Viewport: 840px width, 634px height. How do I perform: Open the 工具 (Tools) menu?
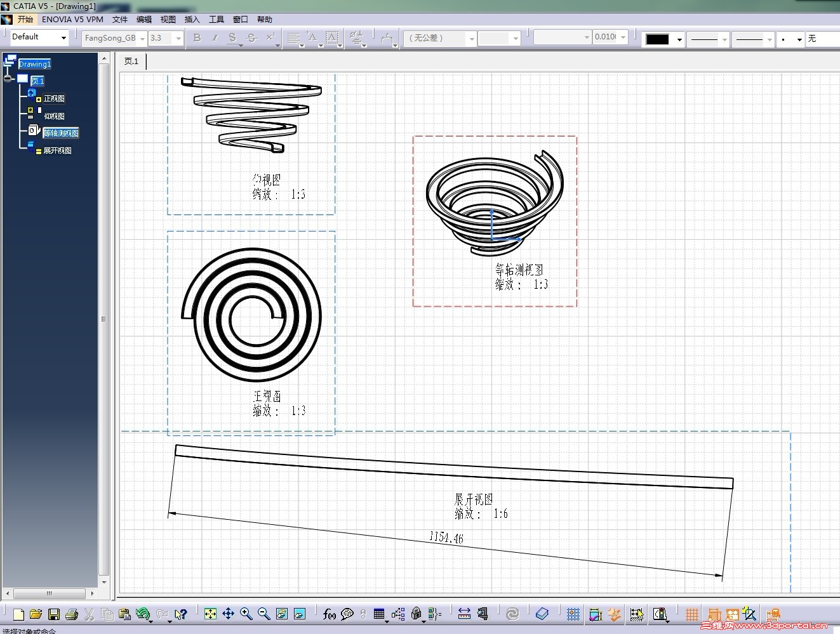[216, 20]
